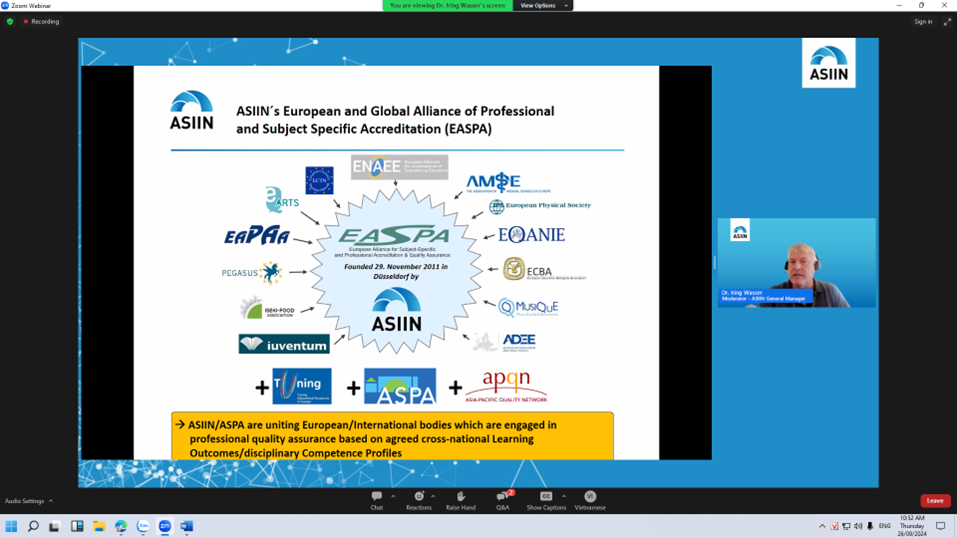
Task: Open the Windows Start menu
Action: coord(11,526)
